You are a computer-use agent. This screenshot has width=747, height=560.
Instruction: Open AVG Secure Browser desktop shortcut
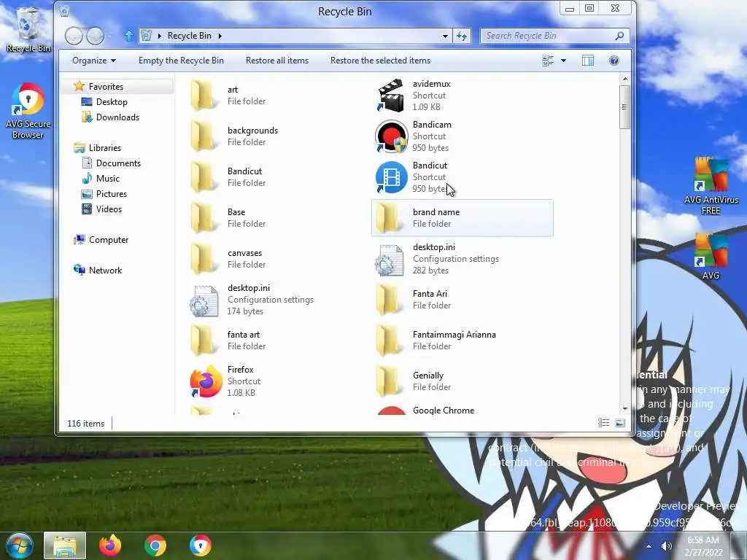point(28,112)
